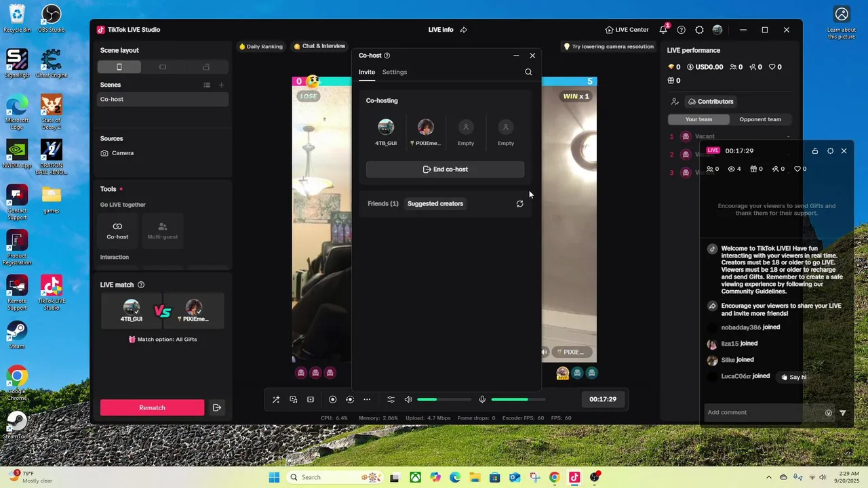
Task: Open the notifications bell
Action: click(663, 30)
